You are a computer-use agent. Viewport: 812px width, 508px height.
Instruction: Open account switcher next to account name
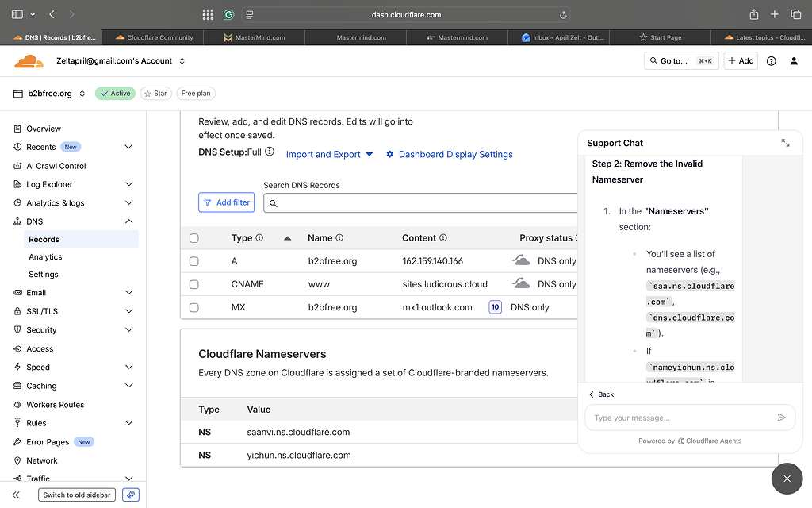pos(182,61)
